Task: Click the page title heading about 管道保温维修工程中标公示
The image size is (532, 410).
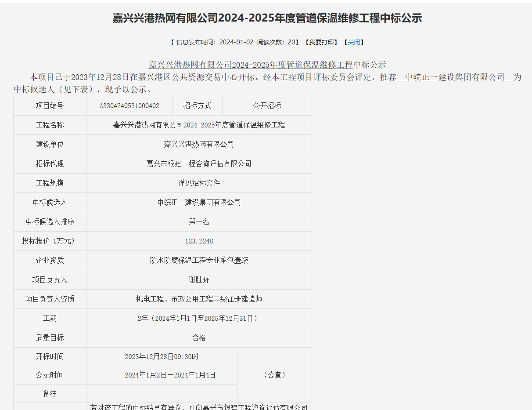Action: coord(267,18)
